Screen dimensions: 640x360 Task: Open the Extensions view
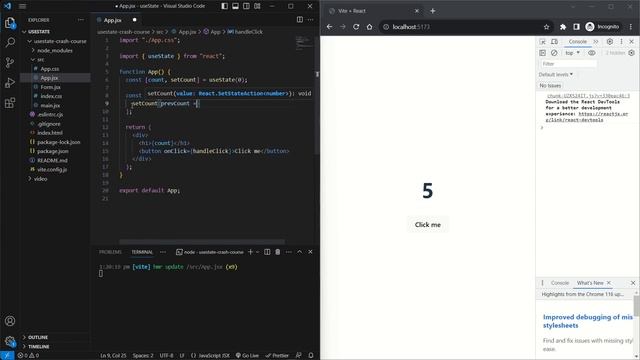point(10,102)
